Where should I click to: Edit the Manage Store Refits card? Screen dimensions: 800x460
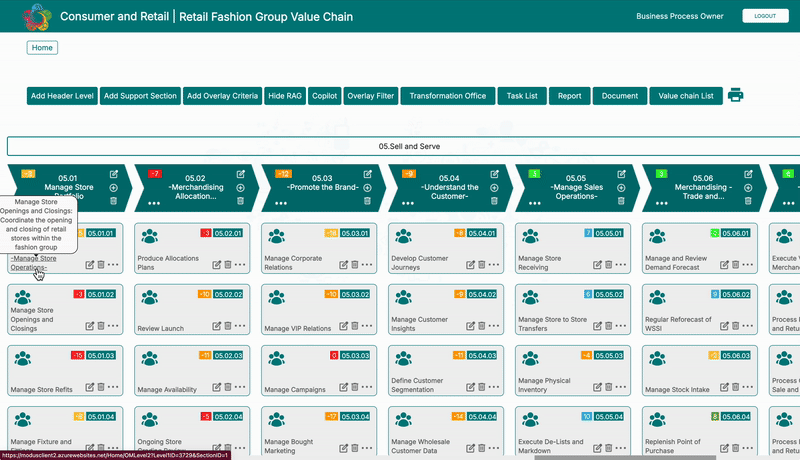click(x=90, y=387)
